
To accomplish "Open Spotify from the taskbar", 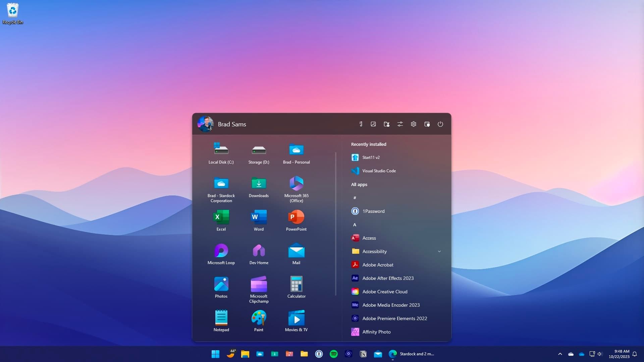I will [x=334, y=354].
